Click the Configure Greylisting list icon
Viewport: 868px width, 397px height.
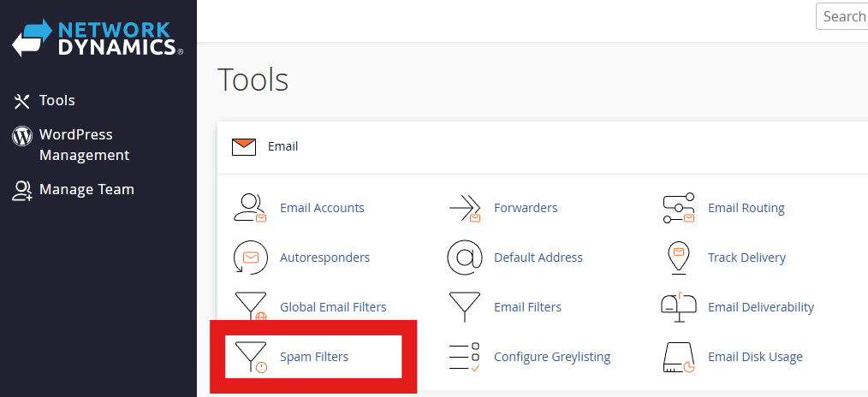click(x=464, y=357)
